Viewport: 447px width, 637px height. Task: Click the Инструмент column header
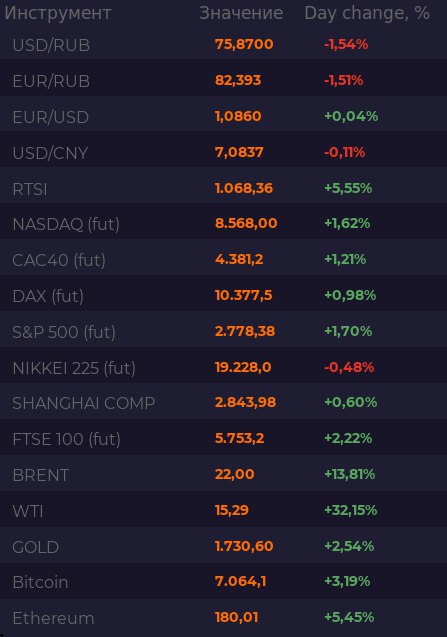[x=58, y=13]
